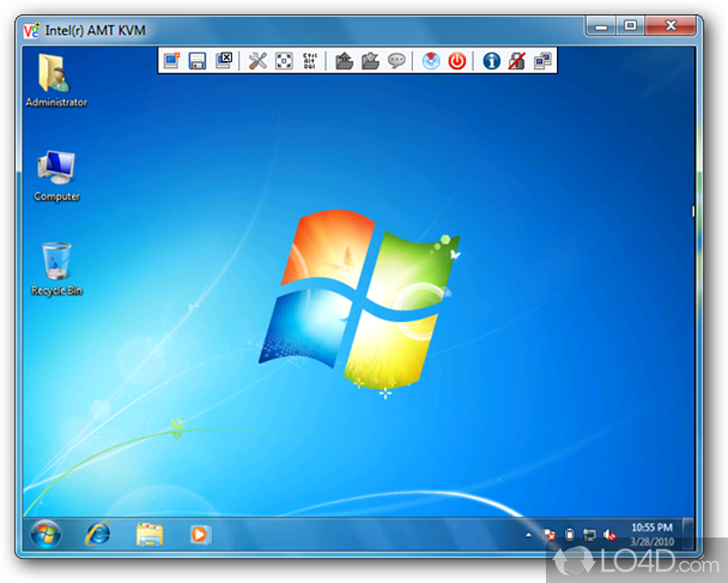Open the remote Windows Start orb
The height and width of the screenshot is (583, 728).
[45, 534]
